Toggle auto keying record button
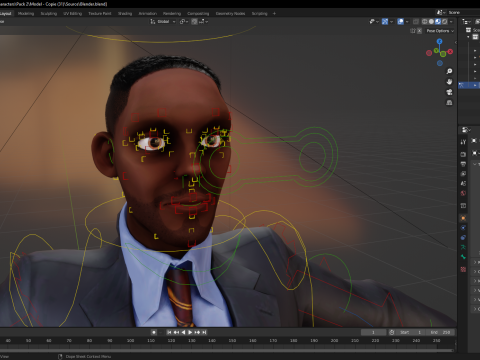Screen dimensions: 480x360 pos(154,332)
